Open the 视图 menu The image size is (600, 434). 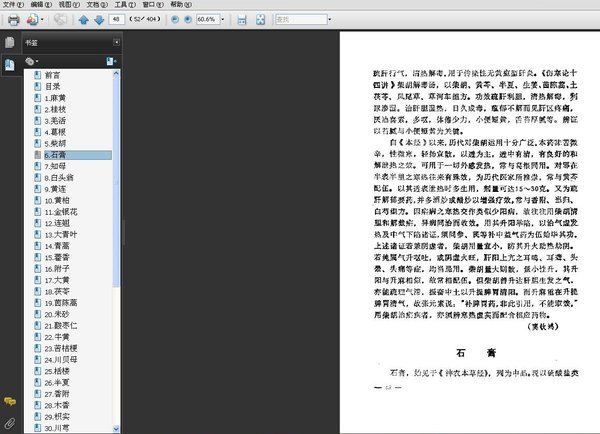[69, 5]
